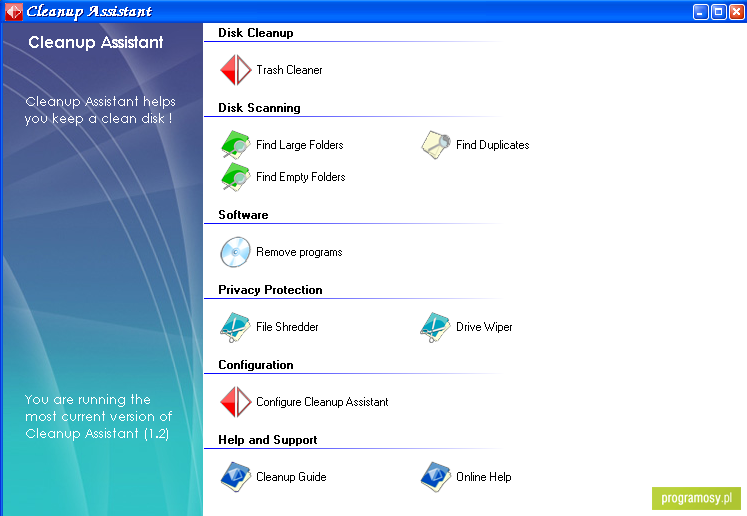The height and width of the screenshot is (516, 747).
Task: Click the Find Empty Folders icon
Action: pos(235,177)
